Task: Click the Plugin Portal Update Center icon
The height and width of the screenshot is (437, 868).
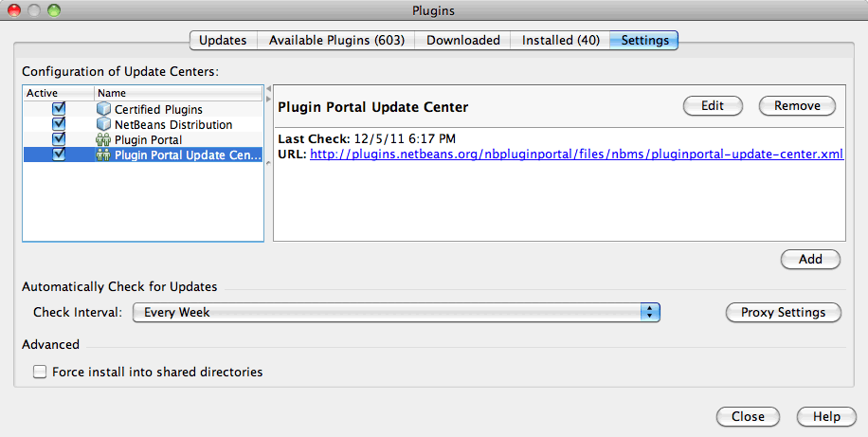Action: pyautogui.click(x=103, y=155)
